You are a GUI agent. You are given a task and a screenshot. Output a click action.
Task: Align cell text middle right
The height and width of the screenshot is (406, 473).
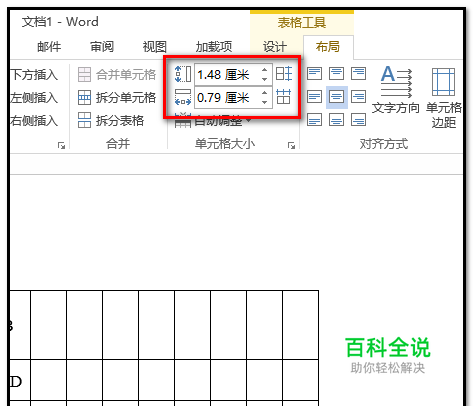pos(358,97)
